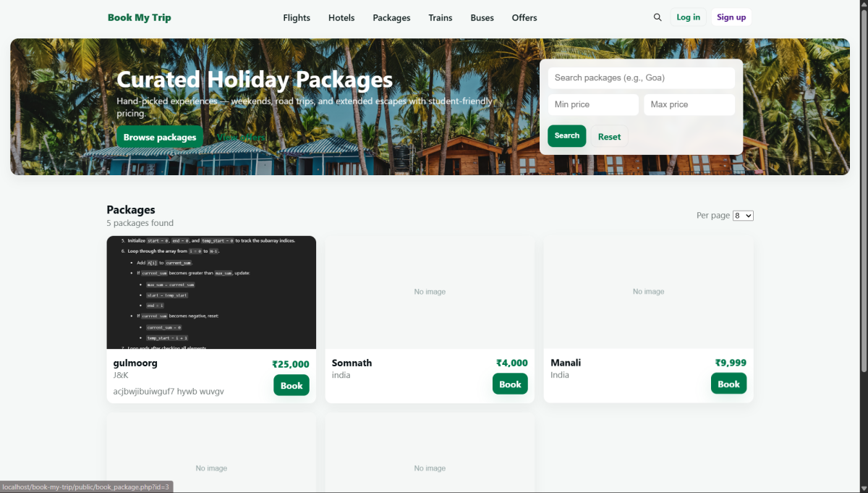Click the search magnifier icon in header

tap(657, 17)
